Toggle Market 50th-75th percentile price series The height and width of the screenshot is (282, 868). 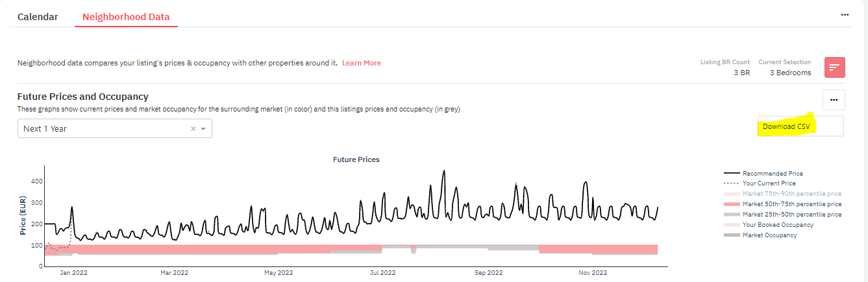click(783, 204)
